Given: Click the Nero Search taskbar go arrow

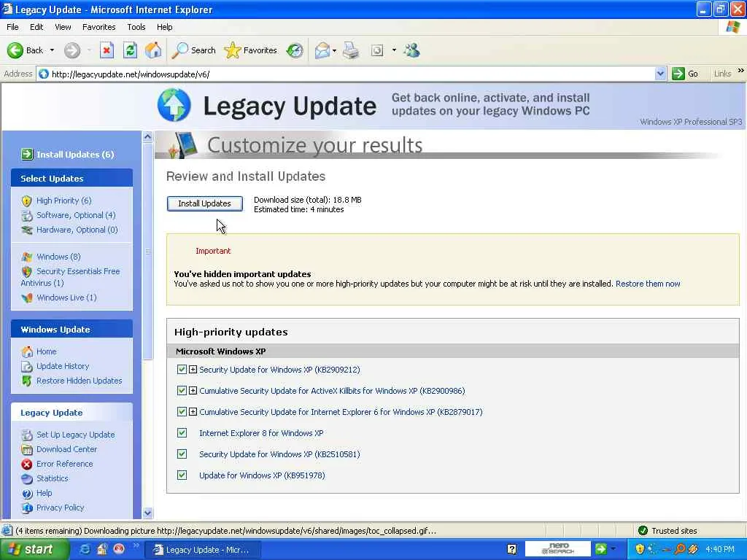Looking at the screenshot, I should coord(601,549).
